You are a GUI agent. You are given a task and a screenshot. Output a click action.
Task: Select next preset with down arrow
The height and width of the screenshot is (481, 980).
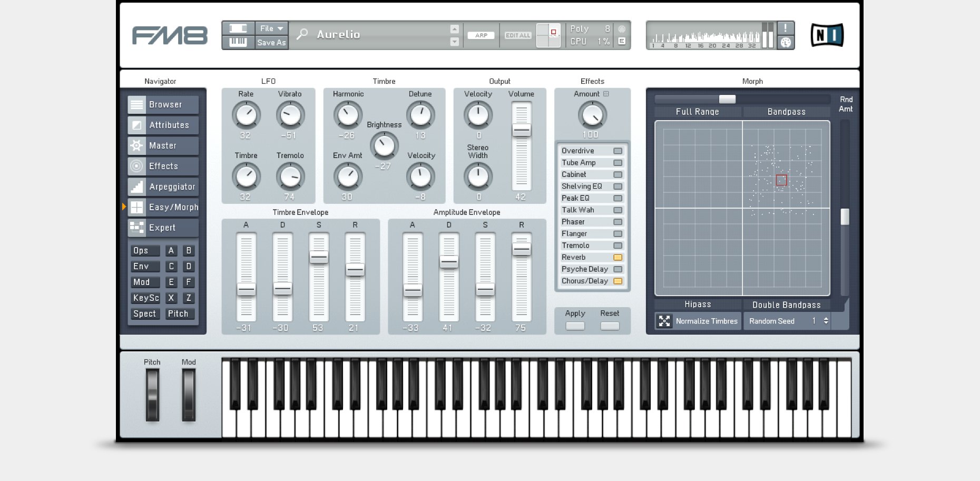(454, 42)
